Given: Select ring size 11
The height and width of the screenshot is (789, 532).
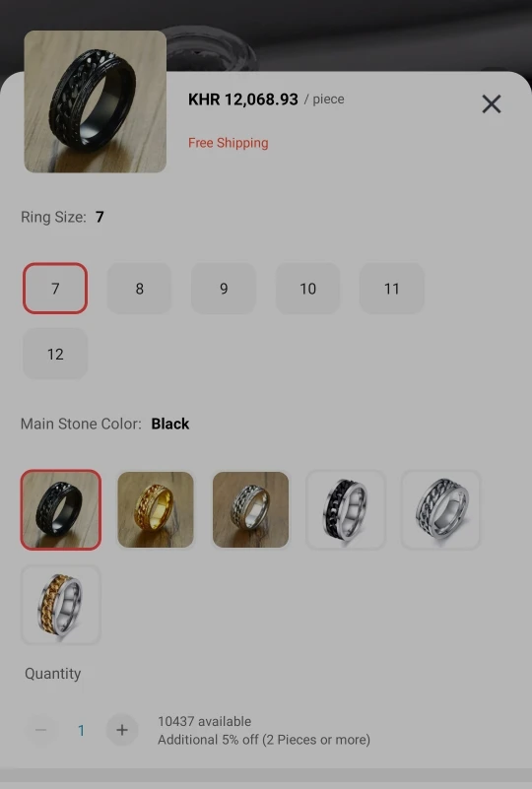Looking at the screenshot, I should (391, 289).
